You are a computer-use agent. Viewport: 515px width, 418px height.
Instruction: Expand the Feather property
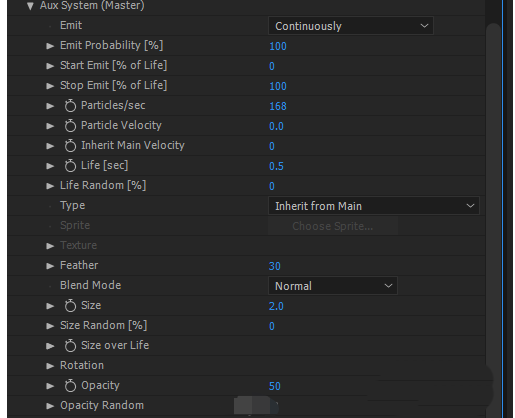(50, 266)
